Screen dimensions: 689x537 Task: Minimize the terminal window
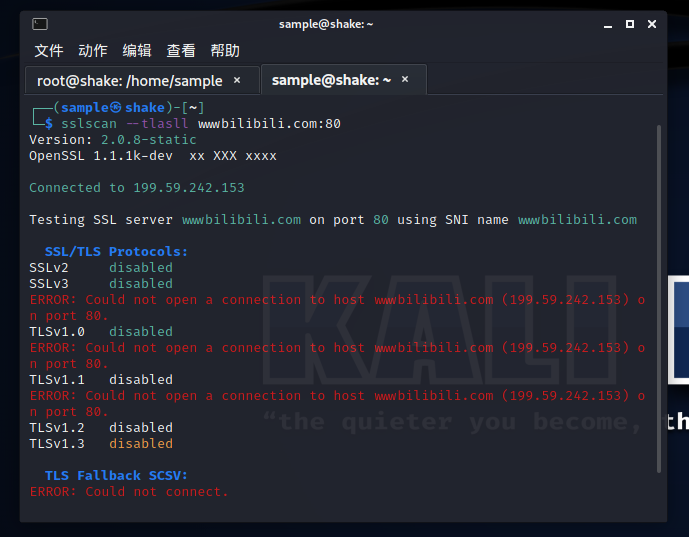[x=608, y=25]
